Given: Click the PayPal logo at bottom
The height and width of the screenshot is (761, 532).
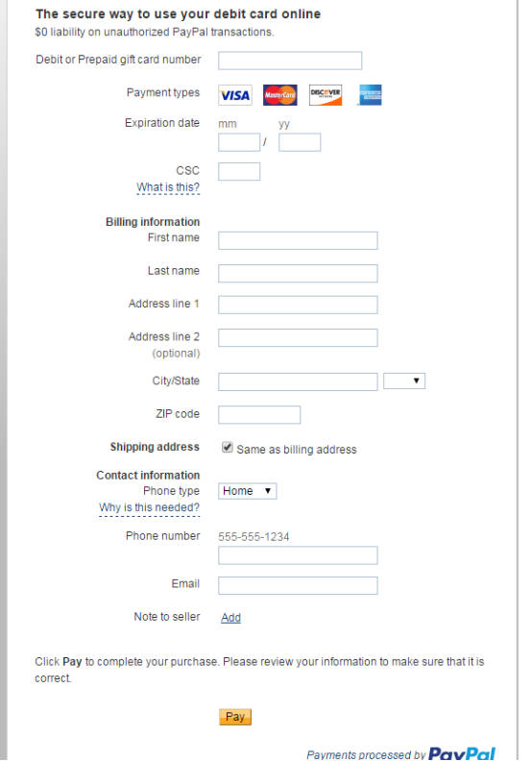Looking at the screenshot, I should coord(462,753).
